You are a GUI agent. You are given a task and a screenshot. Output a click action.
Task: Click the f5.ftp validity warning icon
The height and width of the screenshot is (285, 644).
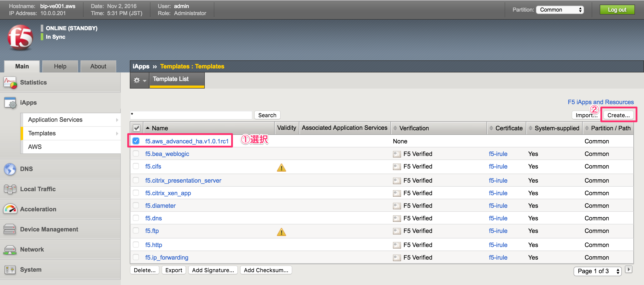click(x=281, y=232)
